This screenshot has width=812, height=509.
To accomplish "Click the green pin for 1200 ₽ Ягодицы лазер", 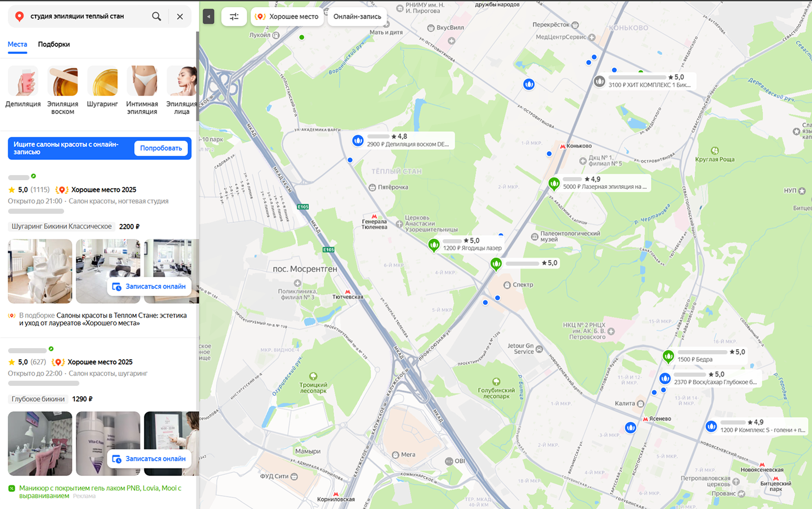I will [433, 246].
